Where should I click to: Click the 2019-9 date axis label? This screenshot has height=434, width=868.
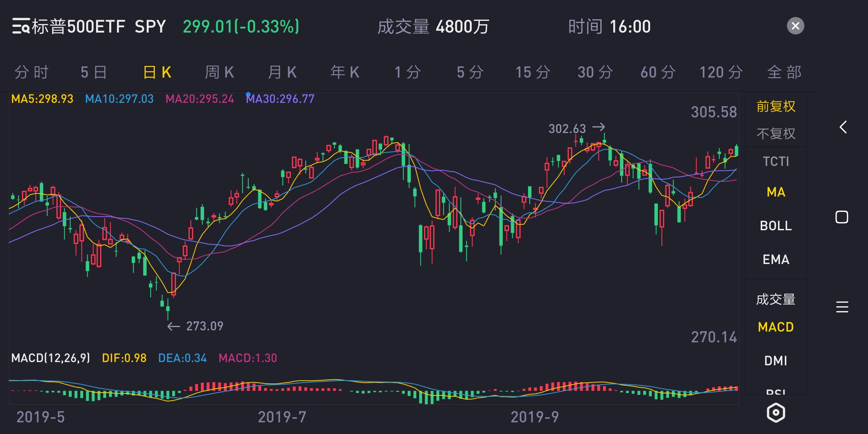[x=534, y=417]
